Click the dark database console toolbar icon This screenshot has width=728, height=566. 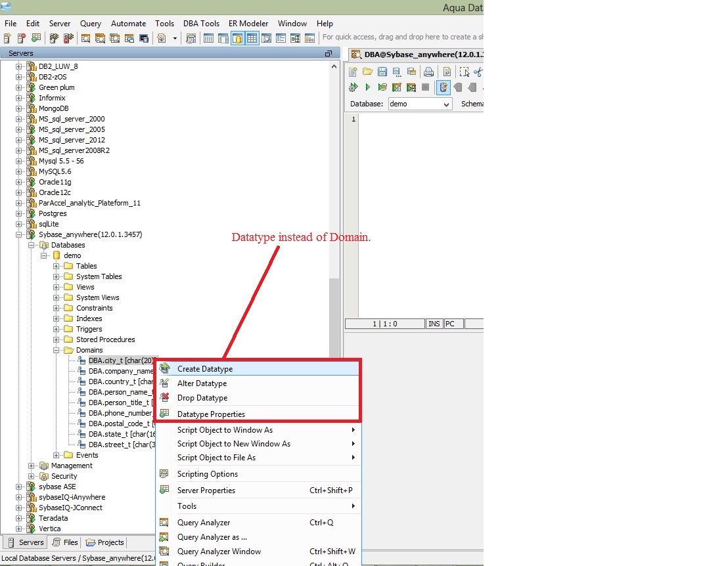click(144, 39)
